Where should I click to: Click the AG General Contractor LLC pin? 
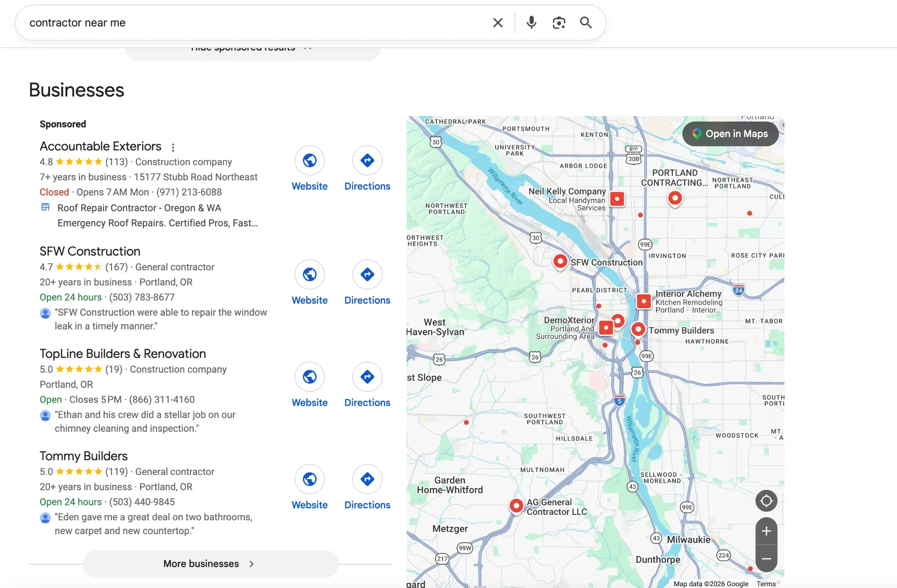516,506
